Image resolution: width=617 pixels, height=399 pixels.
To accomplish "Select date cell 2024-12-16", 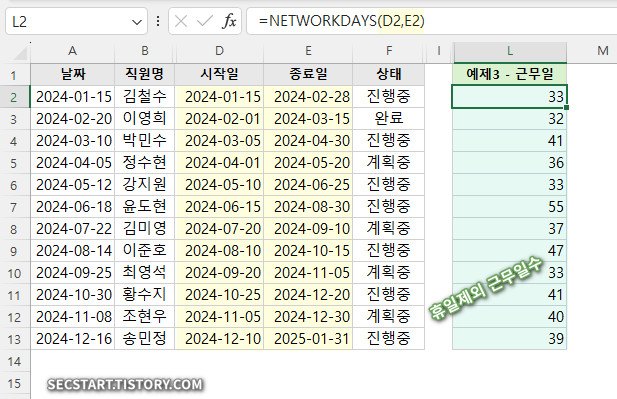I will pos(72,339).
